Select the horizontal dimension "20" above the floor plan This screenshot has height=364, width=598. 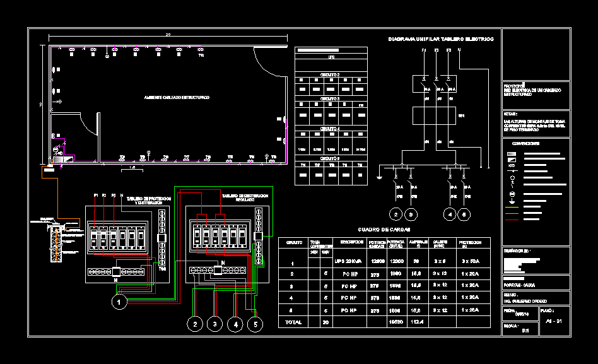pos(168,35)
